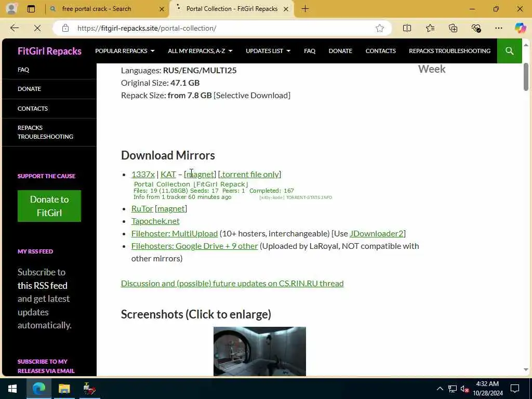Screen dimensions: 532x399
Task: Open Donate in top navigation bar
Action: click(x=340, y=51)
